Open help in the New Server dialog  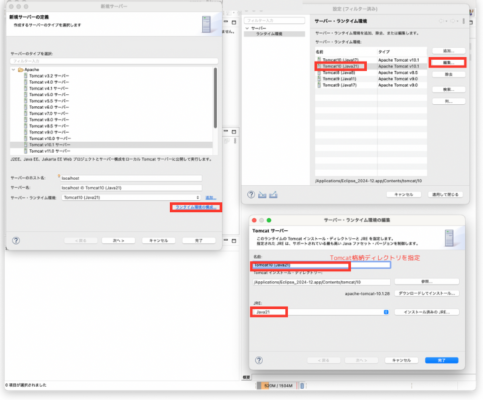16,240
